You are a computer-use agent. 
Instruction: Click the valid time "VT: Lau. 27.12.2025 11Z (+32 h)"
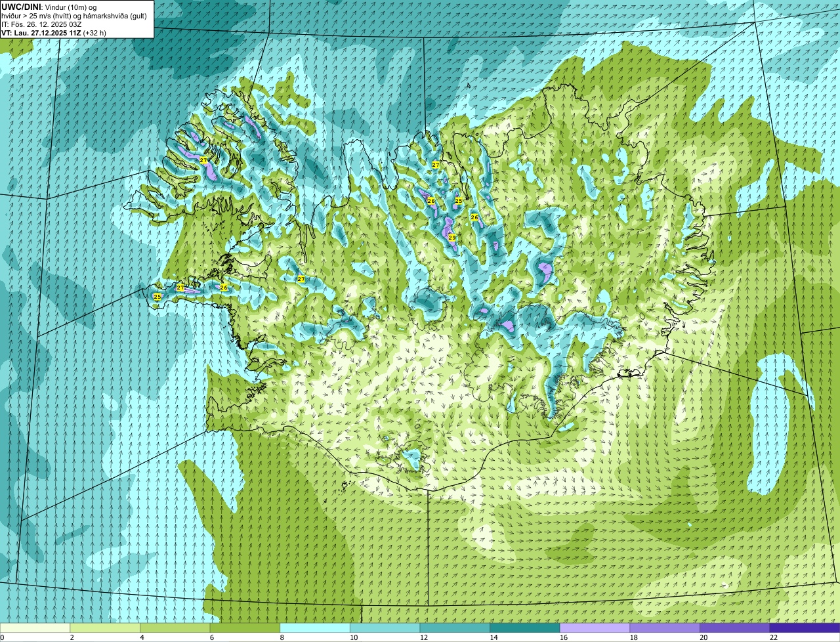click(x=54, y=33)
